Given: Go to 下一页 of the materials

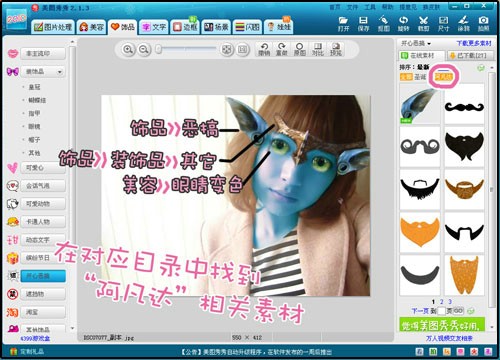Looking at the screenshot, I should [420, 311].
